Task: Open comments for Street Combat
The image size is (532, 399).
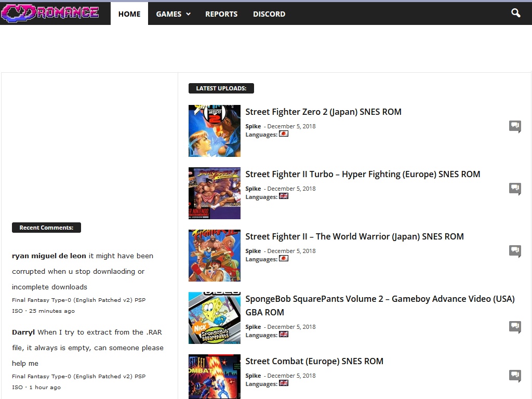Action: [515, 376]
